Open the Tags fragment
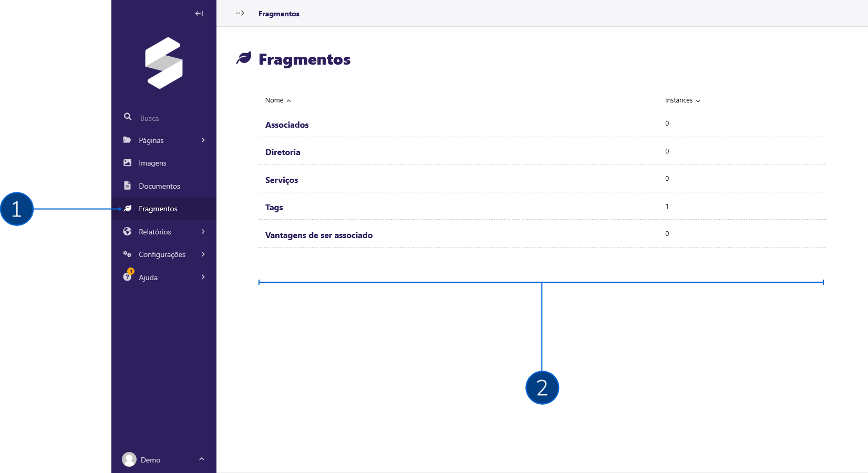Viewport: 868px width, 473px height. click(x=274, y=207)
